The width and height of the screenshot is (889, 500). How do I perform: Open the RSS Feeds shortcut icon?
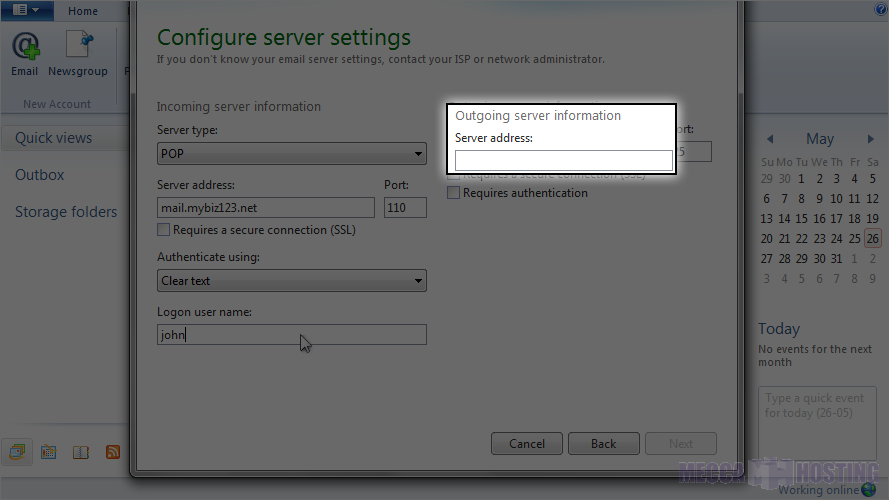click(x=113, y=452)
